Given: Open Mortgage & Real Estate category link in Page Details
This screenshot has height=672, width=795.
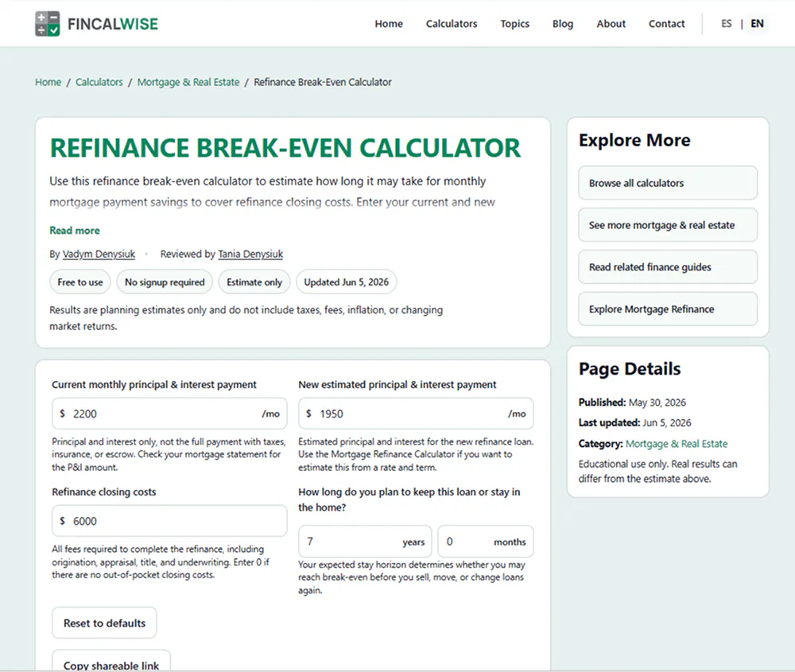Looking at the screenshot, I should coord(677,444).
